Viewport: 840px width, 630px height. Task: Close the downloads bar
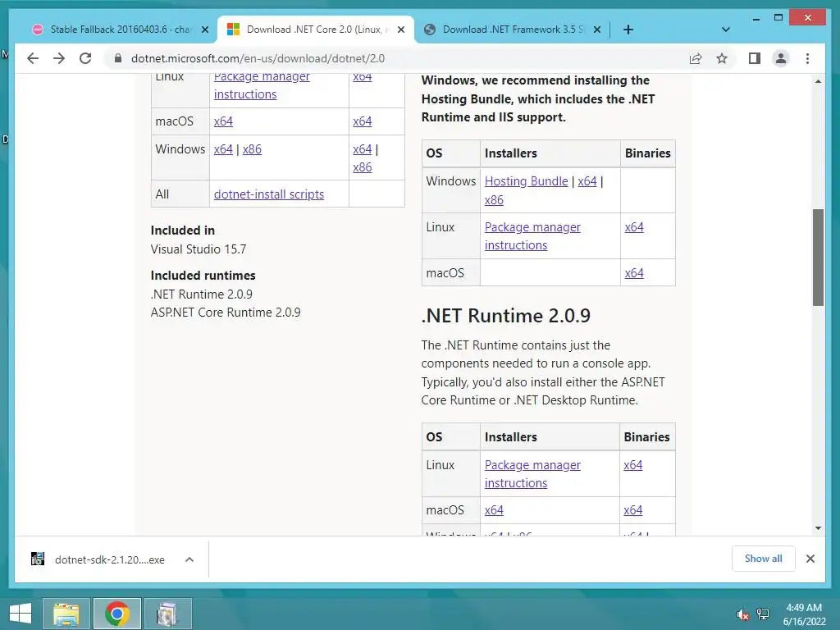click(x=810, y=559)
